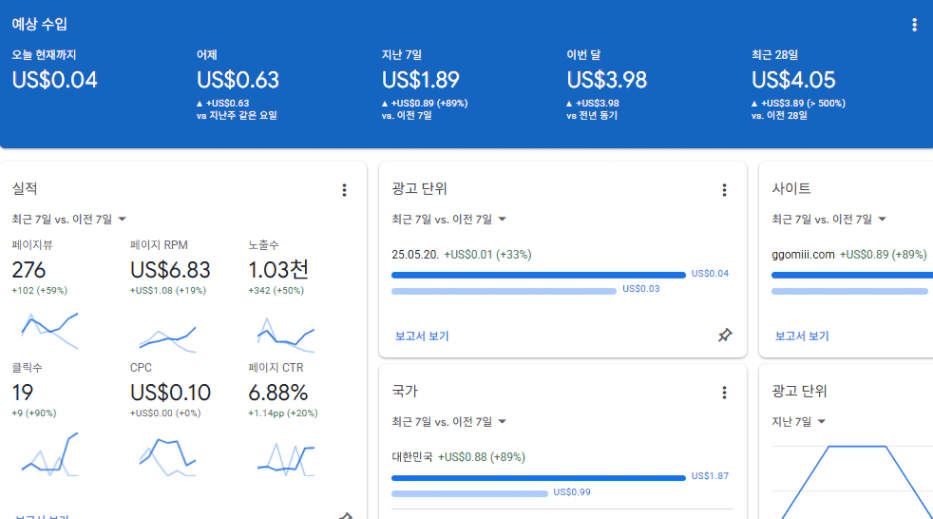Click the 최근 28일 US$4.05 earnings figure
Image resolution: width=933 pixels, height=519 pixels.
[x=793, y=80]
